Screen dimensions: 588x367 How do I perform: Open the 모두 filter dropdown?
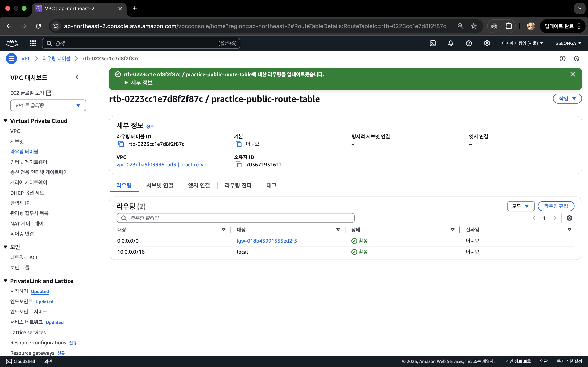point(520,206)
